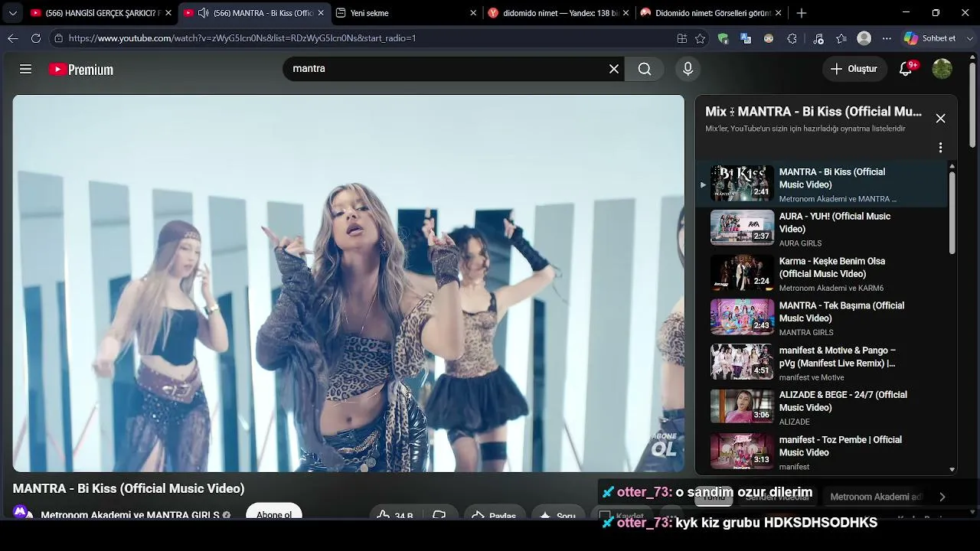Click the main page scrollbar
Screen dimensions: 980x551
coord(973,105)
